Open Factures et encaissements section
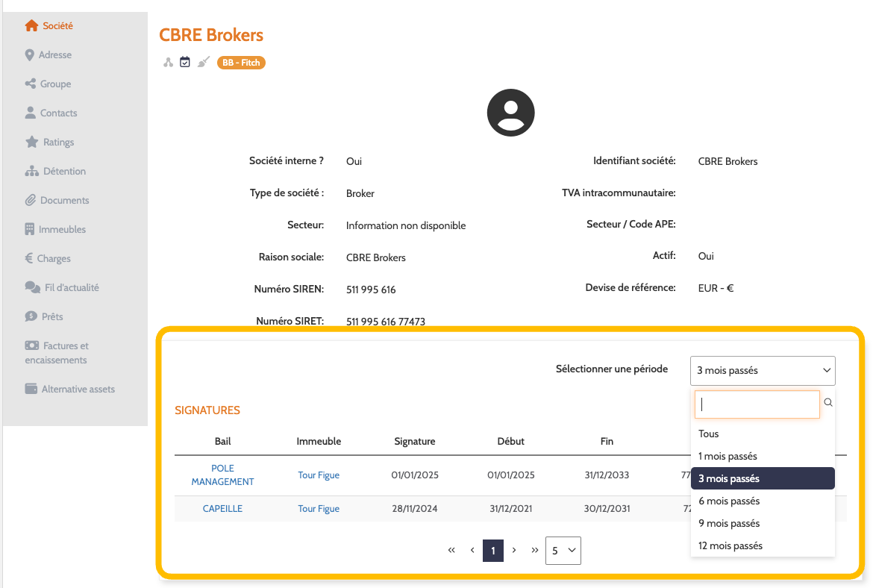This screenshot has width=873, height=588. [x=65, y=353]
